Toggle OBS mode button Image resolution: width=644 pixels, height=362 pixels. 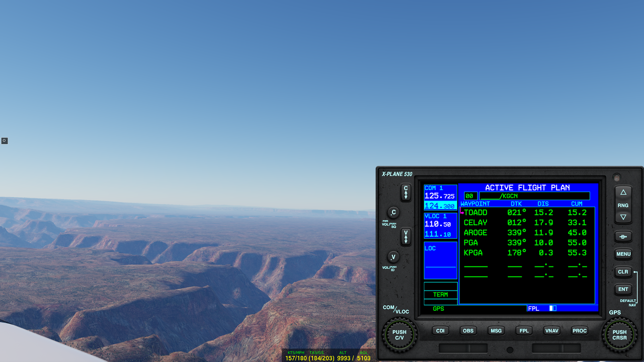(468, 330)
